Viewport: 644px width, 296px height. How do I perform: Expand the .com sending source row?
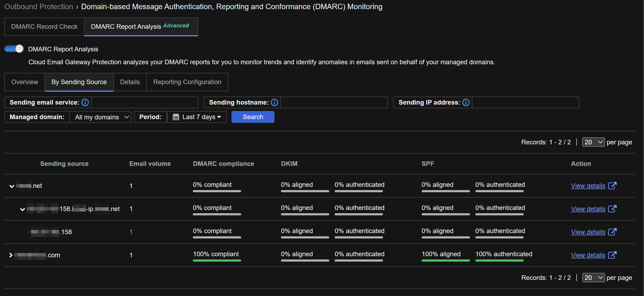(11, 255)
